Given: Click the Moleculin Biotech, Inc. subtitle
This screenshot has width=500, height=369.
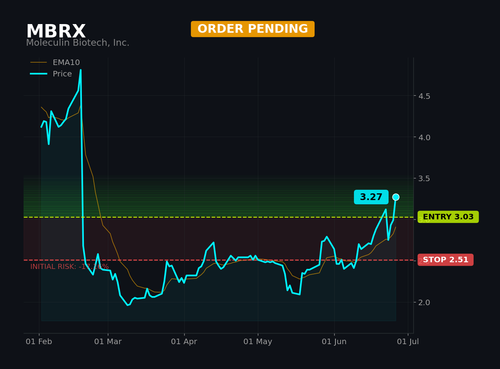Looking at the screenshot, I should (78, 43).
